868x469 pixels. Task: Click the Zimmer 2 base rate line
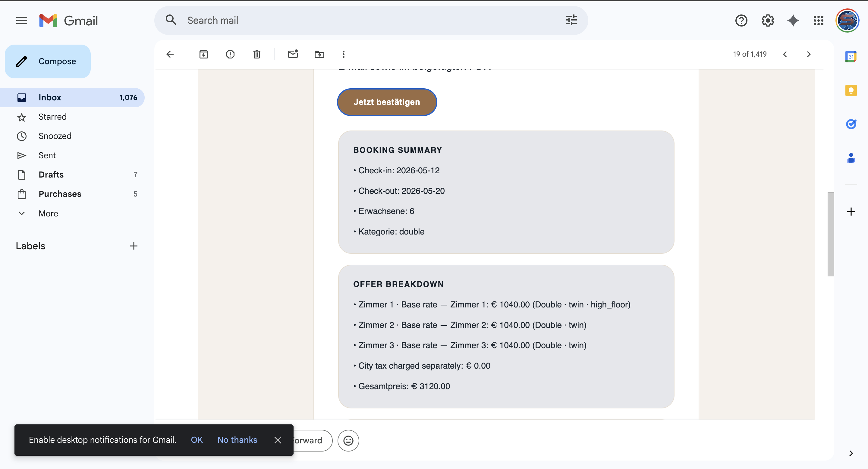[x=470, y=325]
